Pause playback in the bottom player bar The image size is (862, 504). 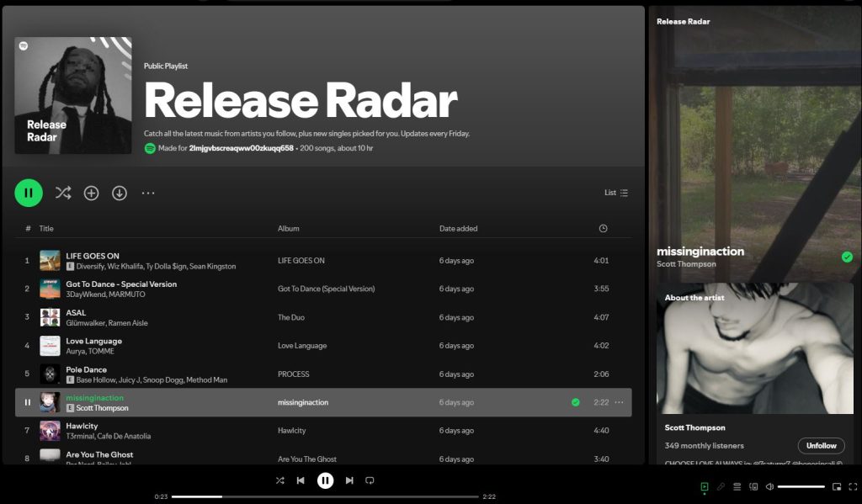[x=326, y=480]
